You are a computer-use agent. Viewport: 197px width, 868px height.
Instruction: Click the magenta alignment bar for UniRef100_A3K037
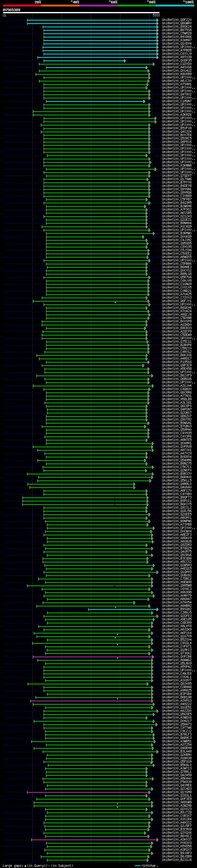(95, 839)
